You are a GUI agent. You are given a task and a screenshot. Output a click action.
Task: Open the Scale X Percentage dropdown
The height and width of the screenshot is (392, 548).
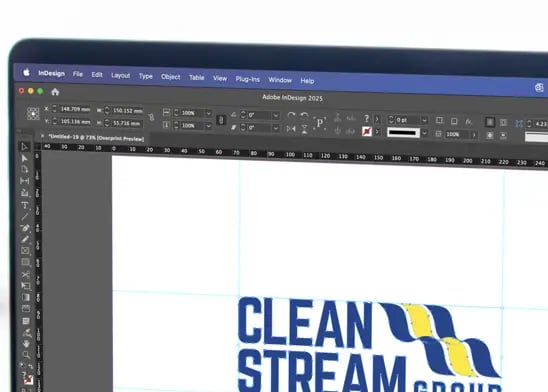click(208, 114)
